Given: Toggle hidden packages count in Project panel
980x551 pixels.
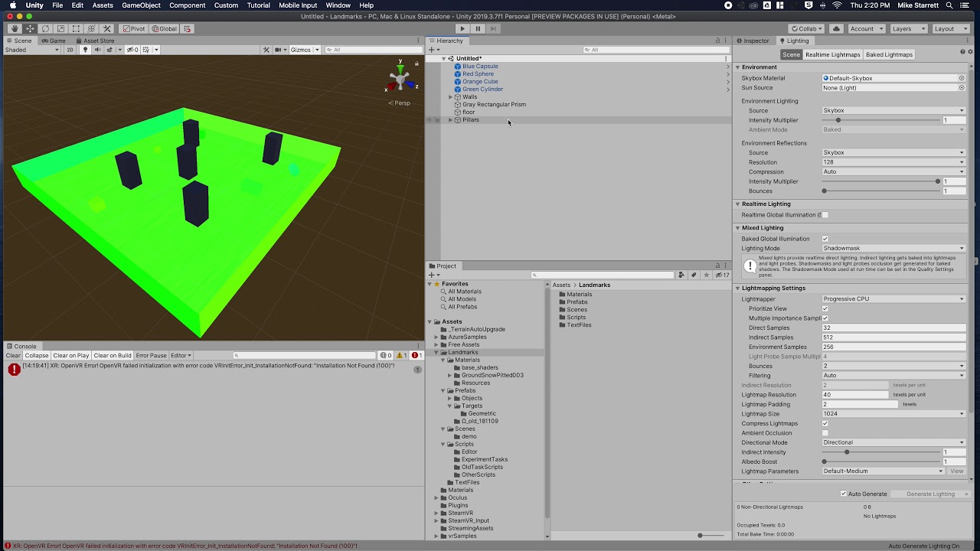Looking at the screenshot, I should [722, 275].
